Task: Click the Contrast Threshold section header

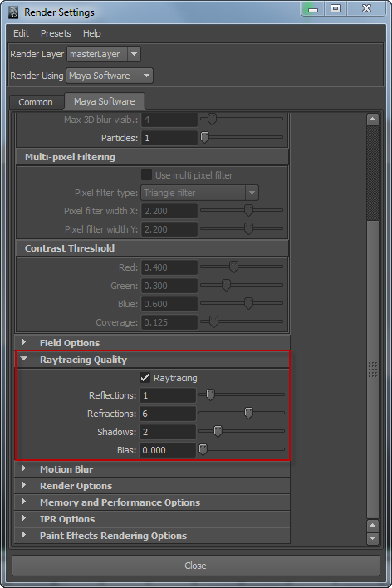Action: tap(152, 248)
